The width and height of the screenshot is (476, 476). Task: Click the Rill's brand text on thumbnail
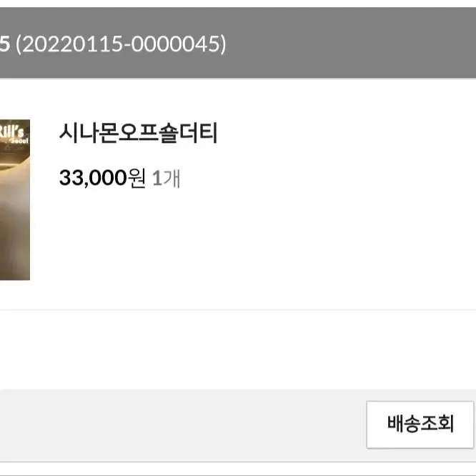point(11,132)
